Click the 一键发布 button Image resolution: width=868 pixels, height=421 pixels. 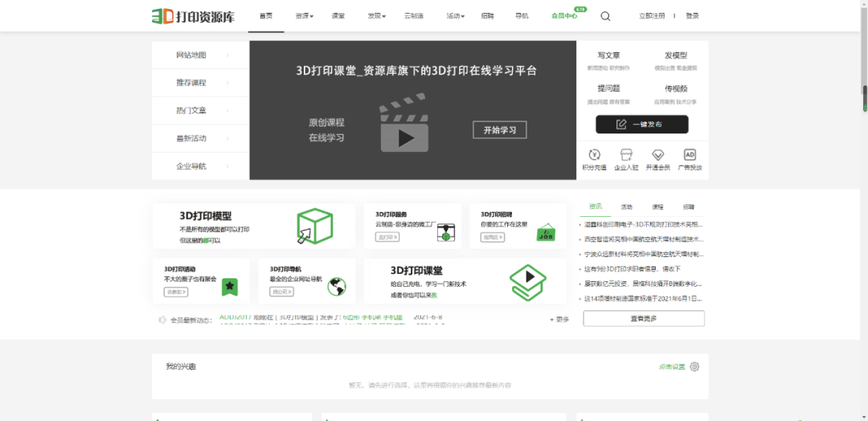[x=642, y=124]
